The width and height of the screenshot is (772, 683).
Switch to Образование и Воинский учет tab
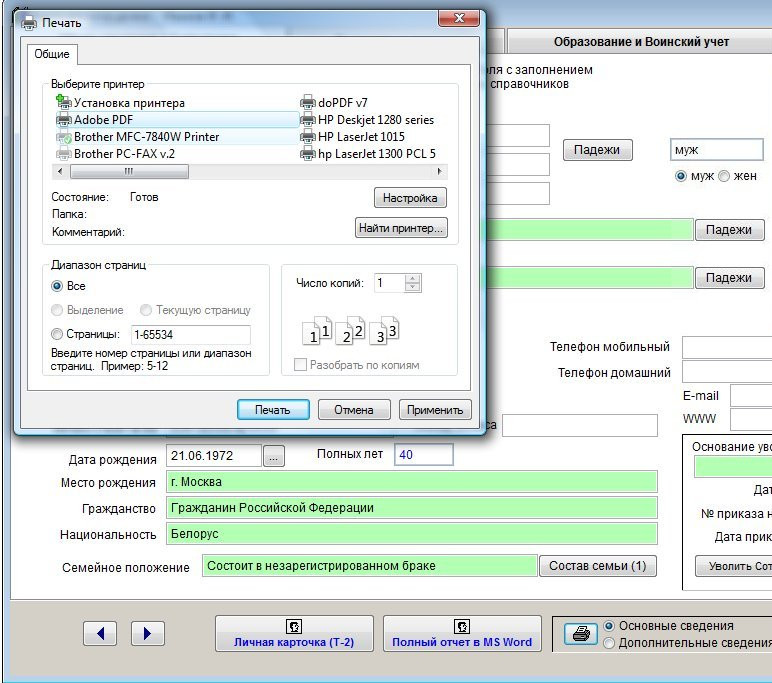(x=641, y=42)
